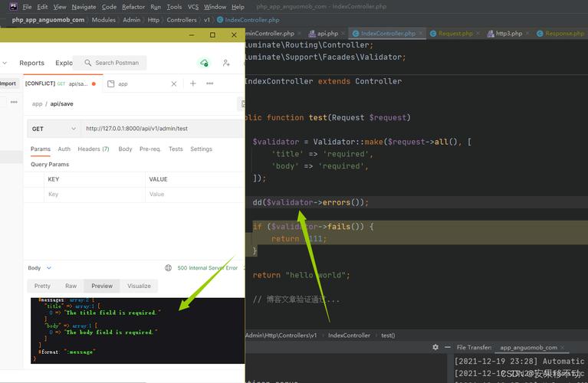Add a new Postman tab with plus icon
Image resolution: width=588 pixels, height=383 pixels.
pos(192,83)
